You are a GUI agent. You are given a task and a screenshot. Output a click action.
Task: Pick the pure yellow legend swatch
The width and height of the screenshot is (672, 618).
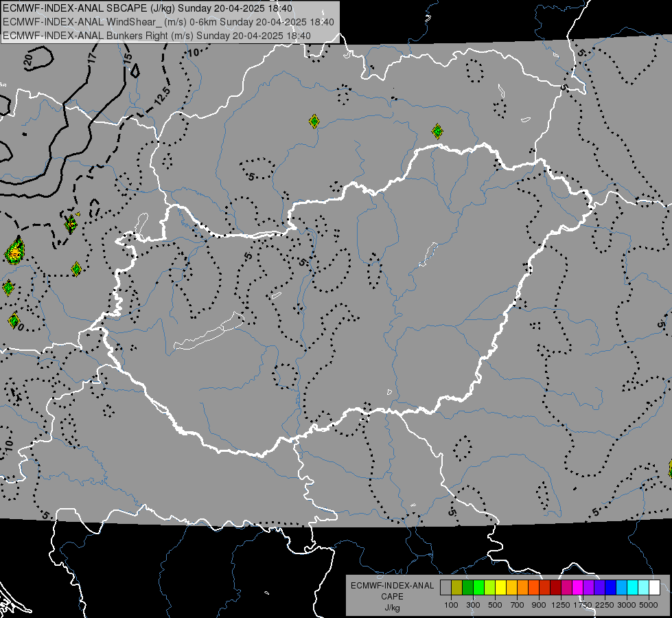pos(500,587)
